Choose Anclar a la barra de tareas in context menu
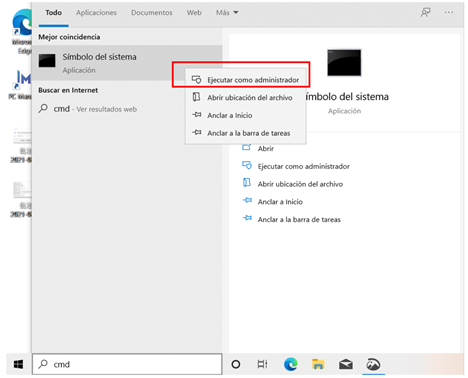This screenshot has height=378, width=468. coord(246,133)
